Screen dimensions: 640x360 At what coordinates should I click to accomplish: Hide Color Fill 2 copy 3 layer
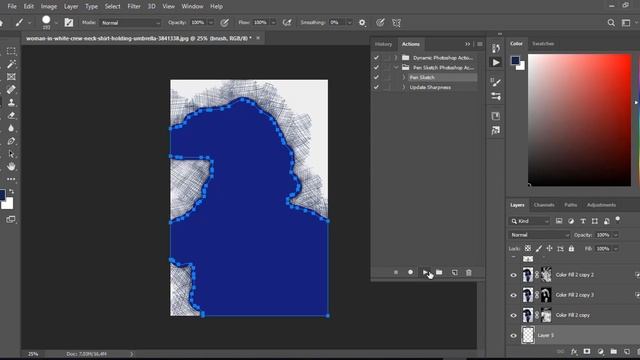pyautogui.click(x=513, y=295)
